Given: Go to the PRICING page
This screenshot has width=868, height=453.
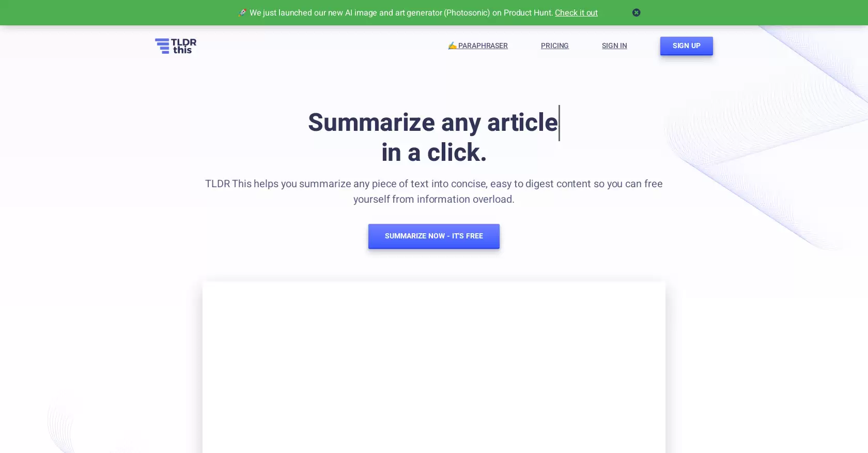Looking at the screenshot, I should tap(555, 46).
